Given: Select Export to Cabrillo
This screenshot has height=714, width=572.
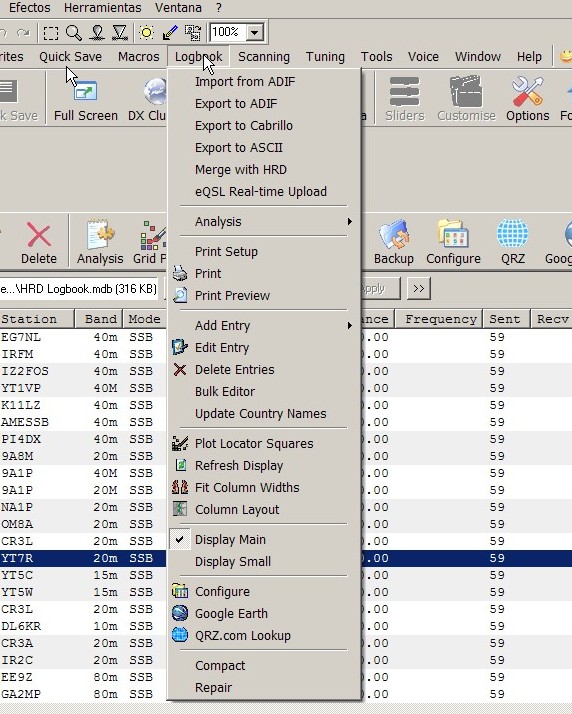Looking at the screenshot, I should point(264,126).
